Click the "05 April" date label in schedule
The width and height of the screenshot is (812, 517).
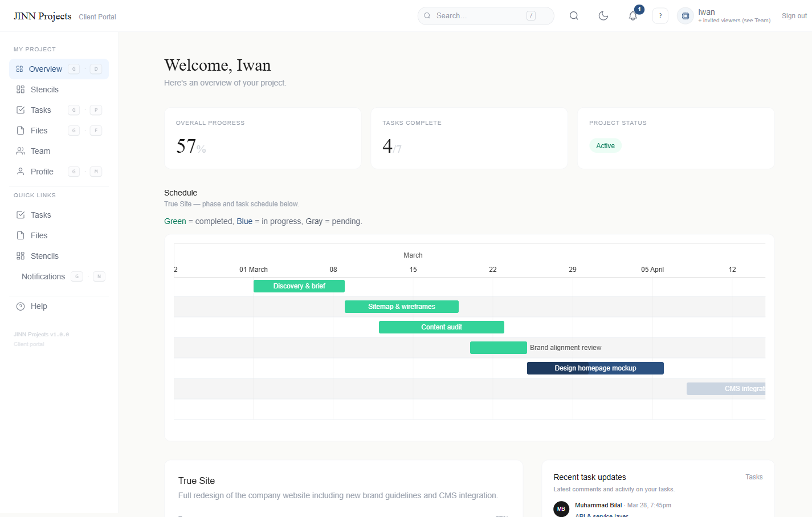(652, 270)
